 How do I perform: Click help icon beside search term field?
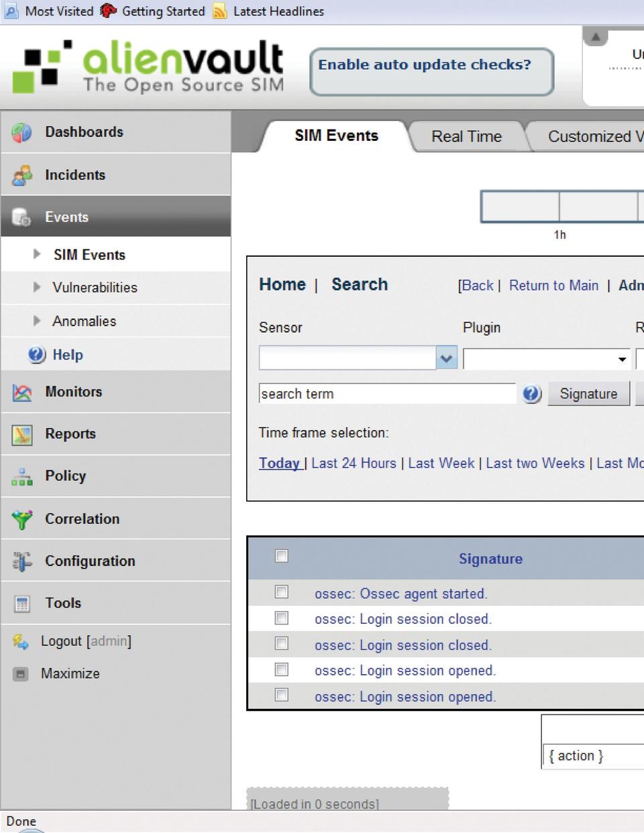[532, 394]
